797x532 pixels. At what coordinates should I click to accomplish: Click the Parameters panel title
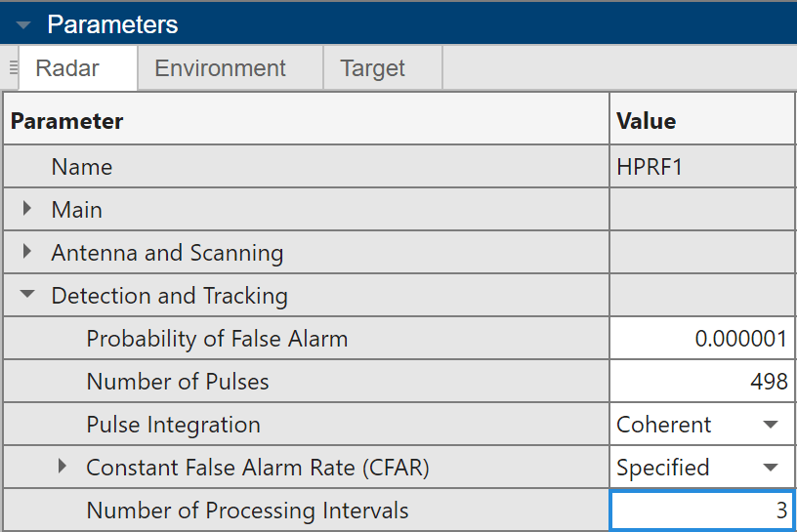point(112,24)
